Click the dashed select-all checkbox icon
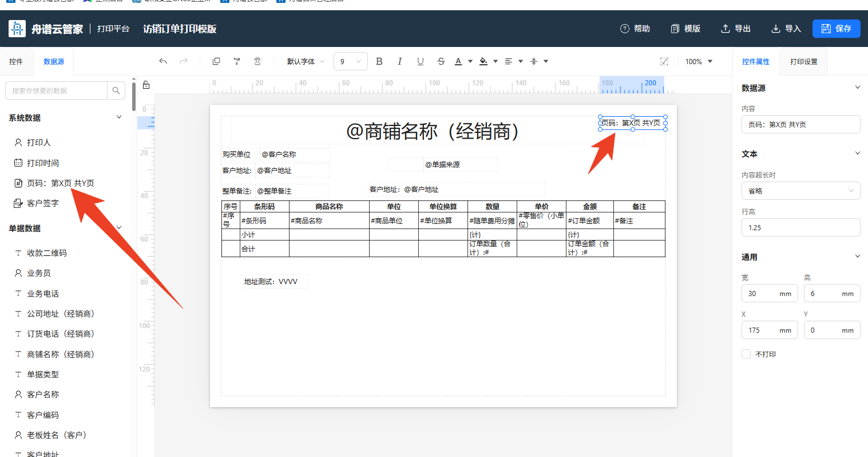868x457 pixels. (664, 61)
